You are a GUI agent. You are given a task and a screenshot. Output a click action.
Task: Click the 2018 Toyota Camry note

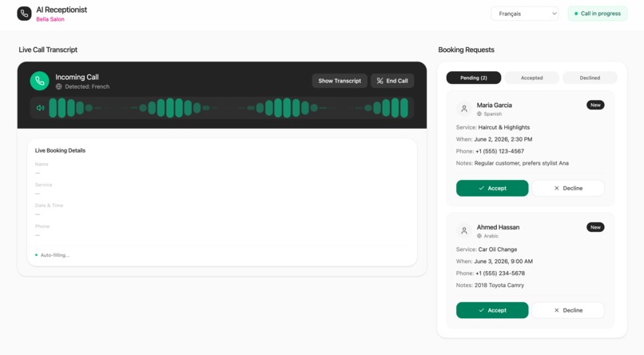(499, 285)
